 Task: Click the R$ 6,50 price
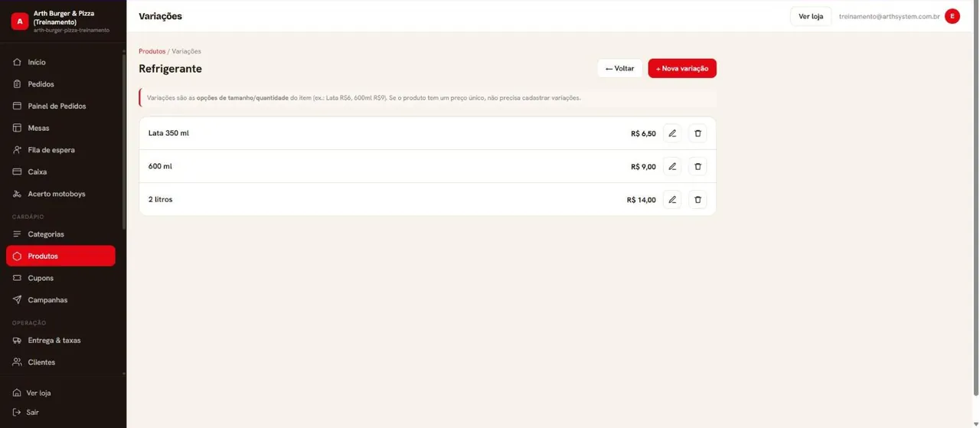point(643,133)
